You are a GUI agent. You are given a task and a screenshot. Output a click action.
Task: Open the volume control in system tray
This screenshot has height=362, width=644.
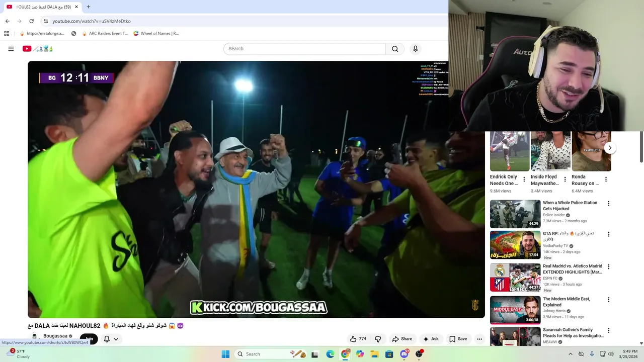[x=611, y=354]
